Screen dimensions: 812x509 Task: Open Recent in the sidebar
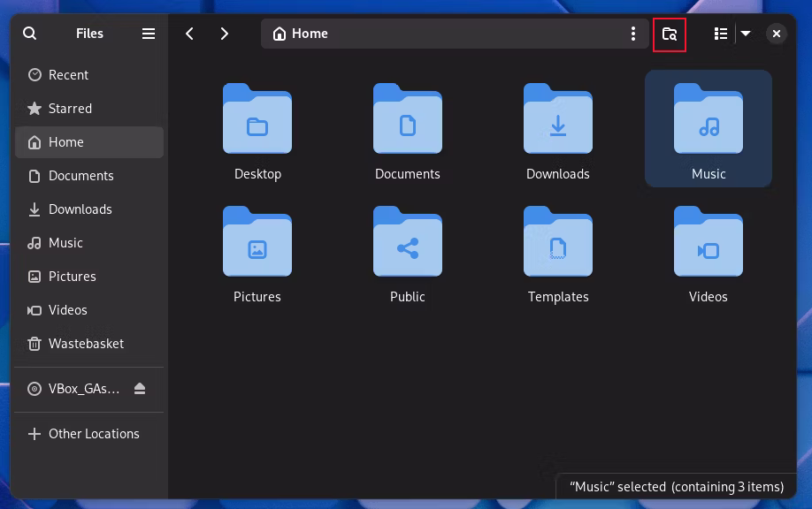(x=68, y=75)
